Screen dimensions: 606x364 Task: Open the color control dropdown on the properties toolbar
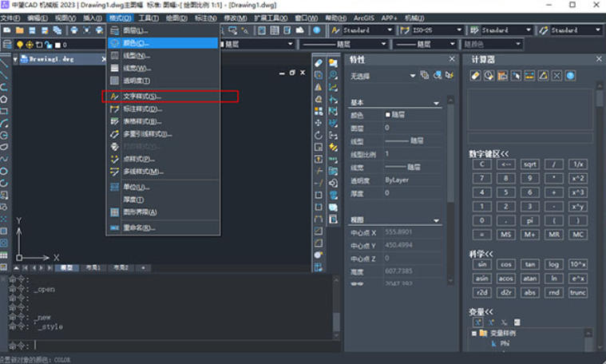tap(291, 44)
